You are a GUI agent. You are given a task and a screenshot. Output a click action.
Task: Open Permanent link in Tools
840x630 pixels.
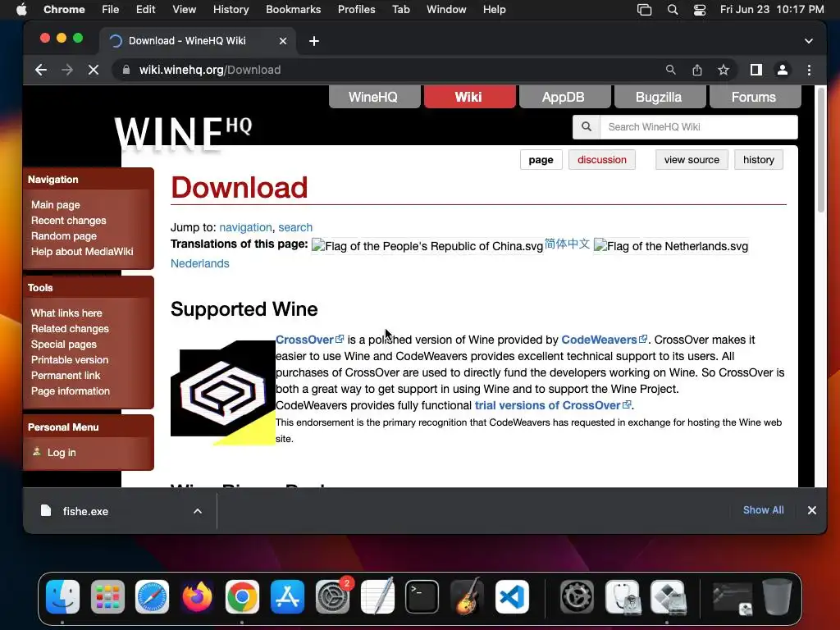[x=66, y=375]
